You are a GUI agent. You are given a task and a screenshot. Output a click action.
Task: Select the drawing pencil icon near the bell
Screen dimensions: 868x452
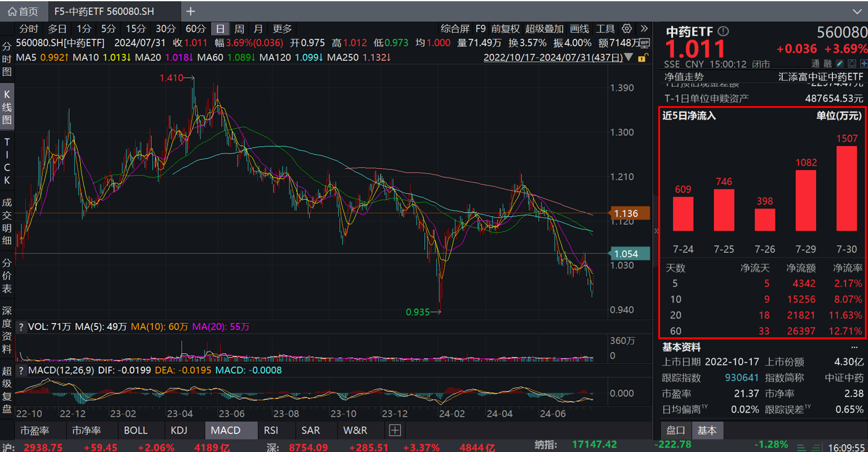840,63
